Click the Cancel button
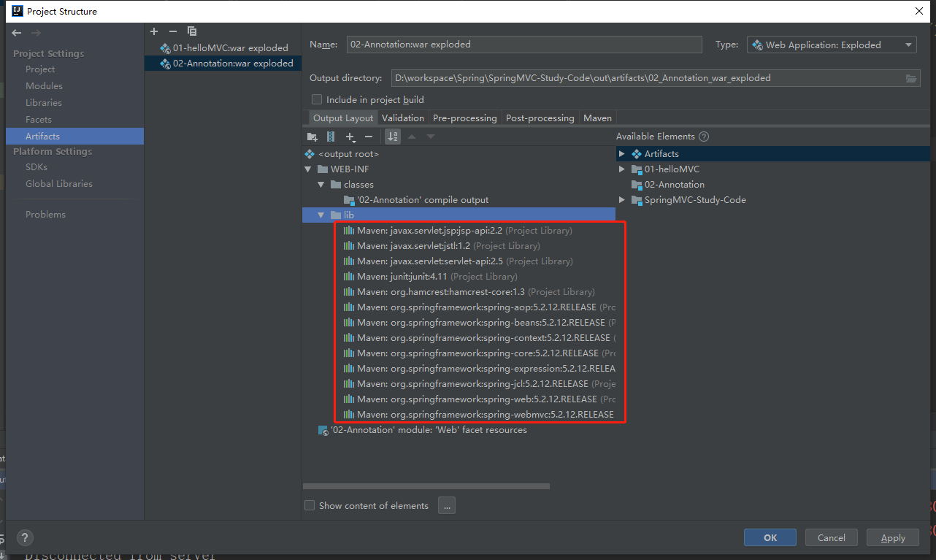This screenshot has width=936, height=560. coord(832,537)
